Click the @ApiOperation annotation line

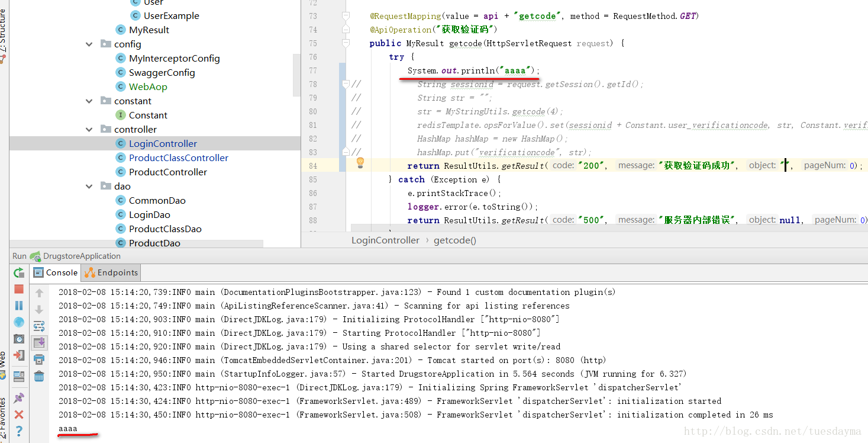tap(434, 30)
